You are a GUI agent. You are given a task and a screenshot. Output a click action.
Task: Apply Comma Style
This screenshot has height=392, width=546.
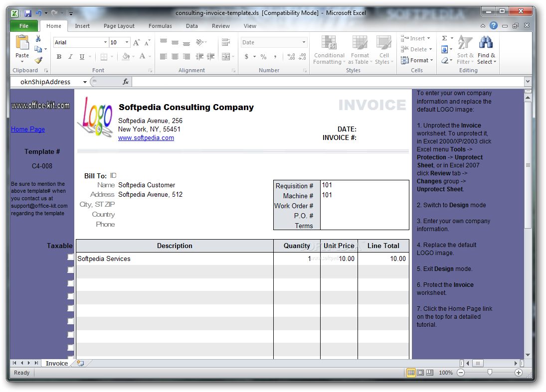click(275, 57)
